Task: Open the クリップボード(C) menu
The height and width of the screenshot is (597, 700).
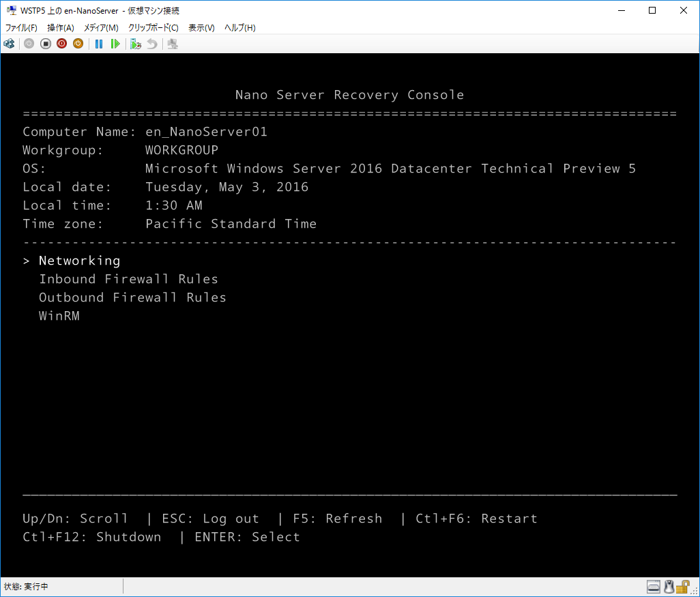Action: pos(153,28)
